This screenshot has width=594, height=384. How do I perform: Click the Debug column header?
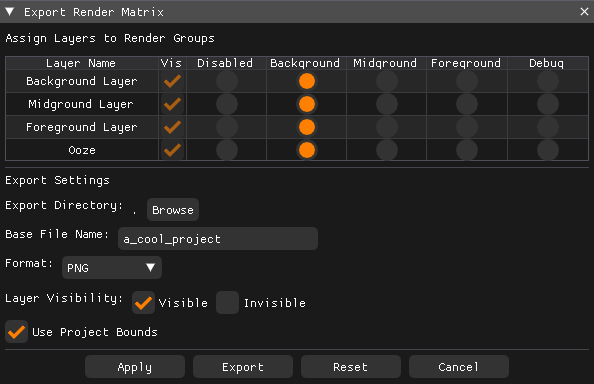(547, 63)
